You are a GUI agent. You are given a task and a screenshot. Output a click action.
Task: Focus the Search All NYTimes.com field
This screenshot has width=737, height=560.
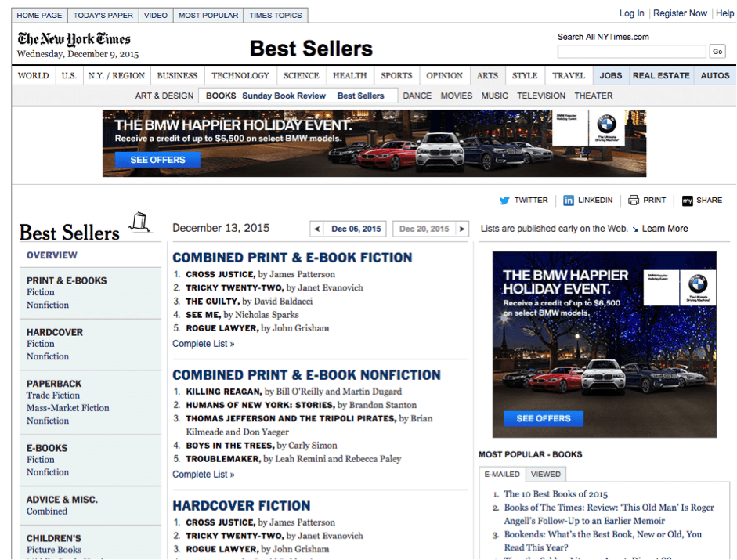[632, 51]
